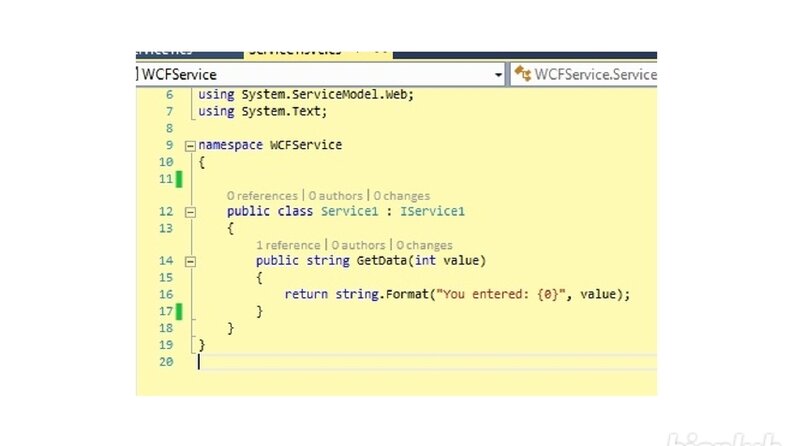Viewport: 793px width, 446px height.
Task: Click the class icon beside WCFService.Service
Action: click(x=522, y=74)
